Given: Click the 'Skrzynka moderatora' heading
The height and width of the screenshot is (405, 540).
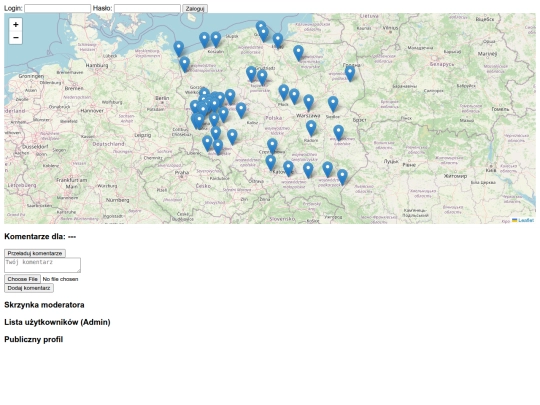Looking at the screenshot, I should pyautogui.click(x=44, y=305).
